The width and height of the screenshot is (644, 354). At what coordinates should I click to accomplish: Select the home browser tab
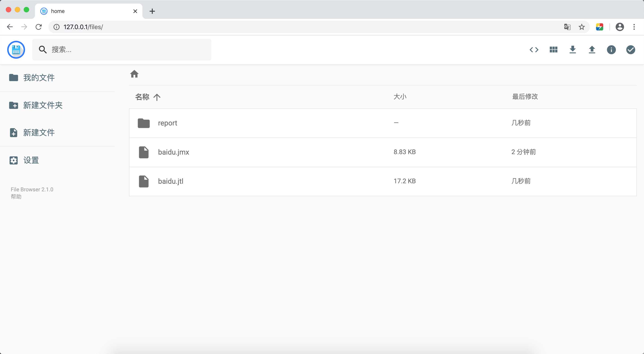[89, 11]
